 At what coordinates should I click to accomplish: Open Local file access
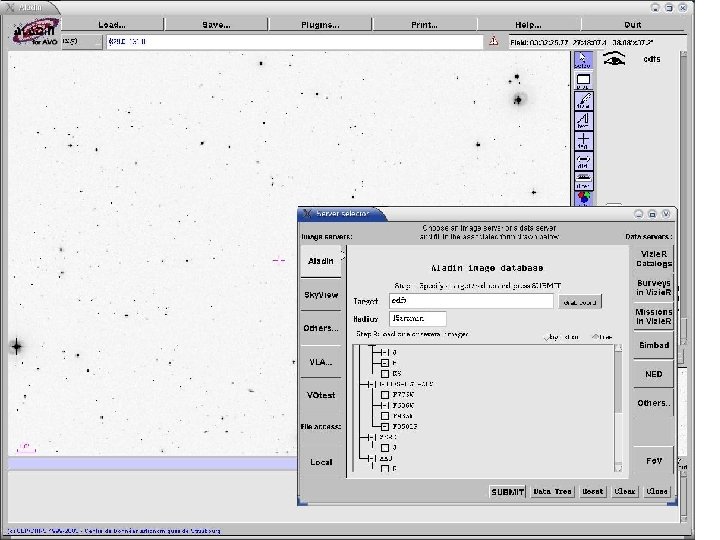(321, 462)
